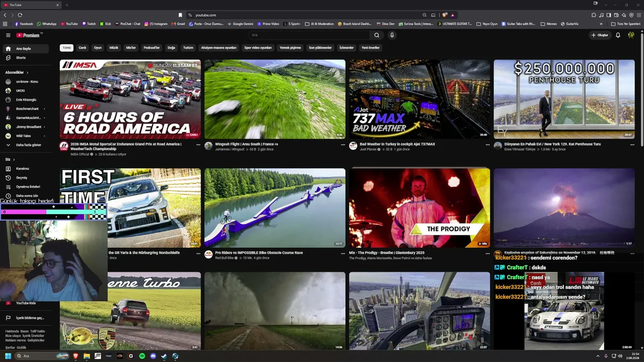
Task: Select the Yemek pişirme filter chip
Action: [290, 48]
